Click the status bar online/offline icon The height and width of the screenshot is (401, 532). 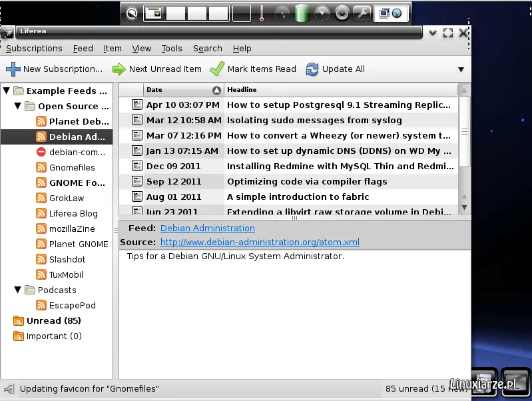[x=9, y=389]
